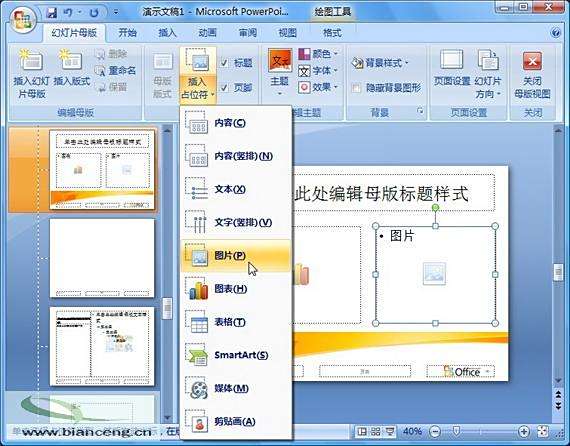Viewport: 570px width, 446px height.
Task: Open the Background group dialog launcher
Action: coord(420,111)
